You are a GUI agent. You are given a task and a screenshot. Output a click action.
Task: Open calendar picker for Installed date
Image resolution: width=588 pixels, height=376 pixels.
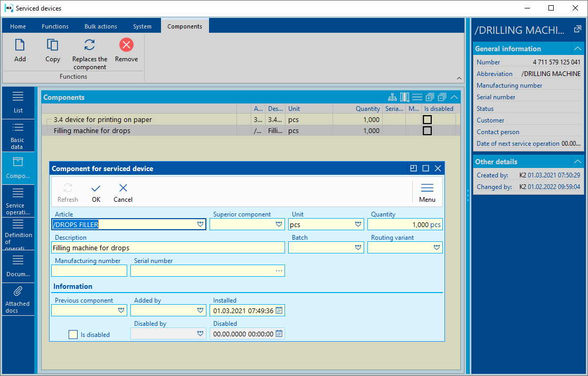pyautogui.click(x=279, y=311)
